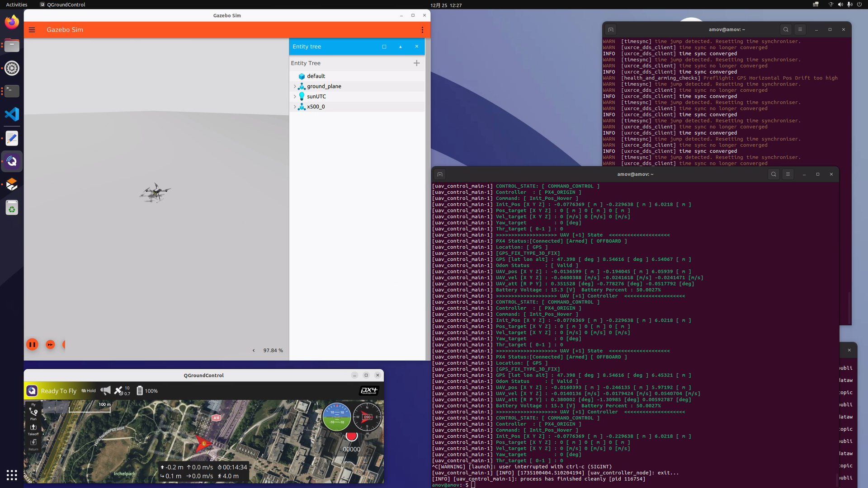Start video recording with red button
This screenshot has height=488, width=868.
351,436
